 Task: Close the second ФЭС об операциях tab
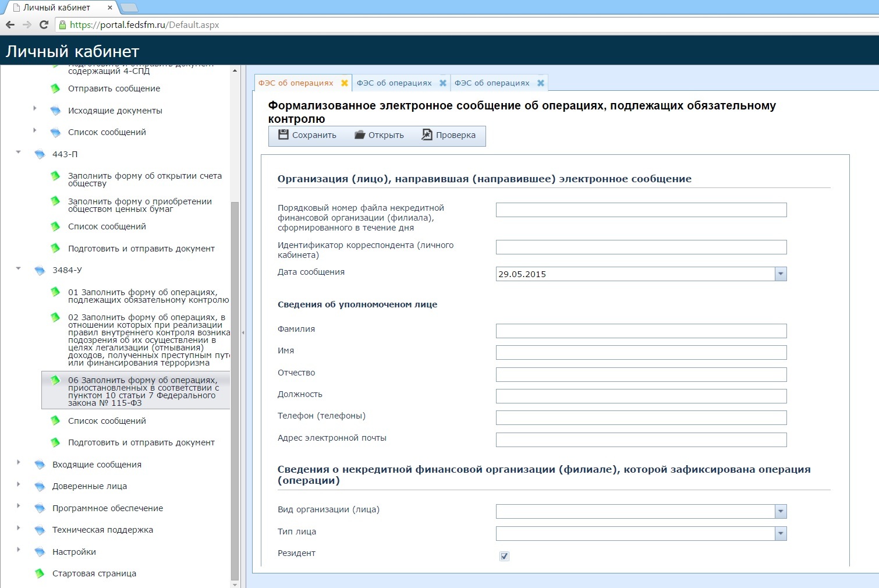(x=443, y=83)
